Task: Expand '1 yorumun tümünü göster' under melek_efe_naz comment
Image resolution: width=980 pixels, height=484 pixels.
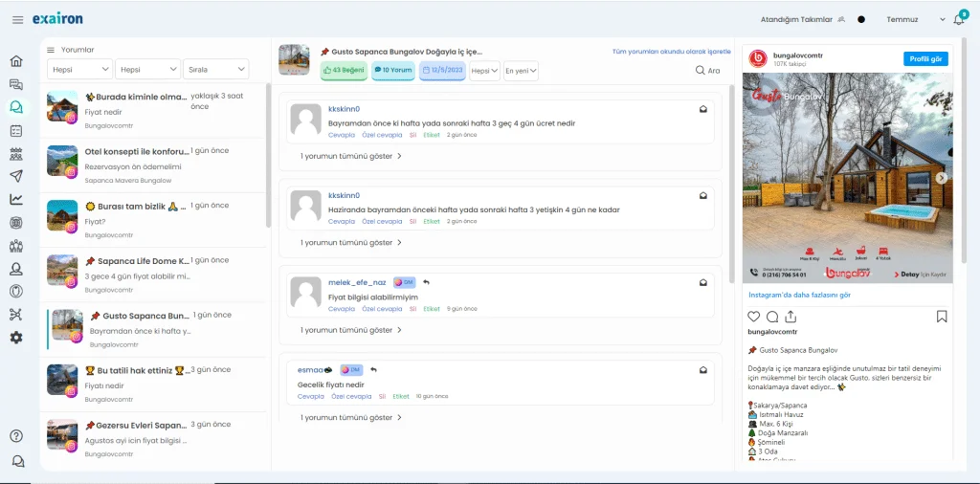Action: pyautogui.click(x=350, y=330)
